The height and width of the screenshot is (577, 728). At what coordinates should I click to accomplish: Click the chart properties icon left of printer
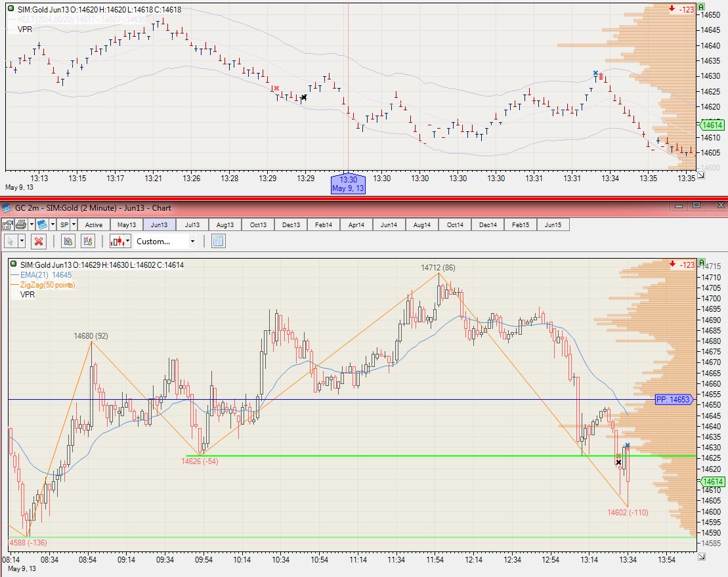(x=7, y=225)
